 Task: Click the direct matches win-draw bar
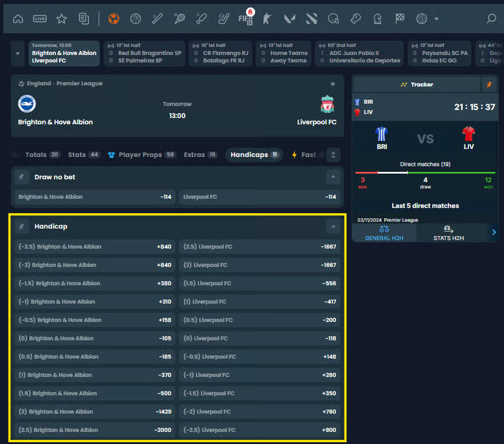point(425,172)
